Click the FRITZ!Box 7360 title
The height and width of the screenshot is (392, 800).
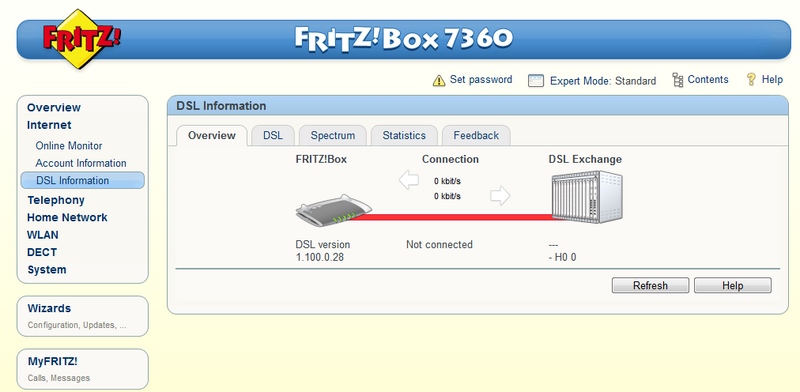(x=404, y=39)
